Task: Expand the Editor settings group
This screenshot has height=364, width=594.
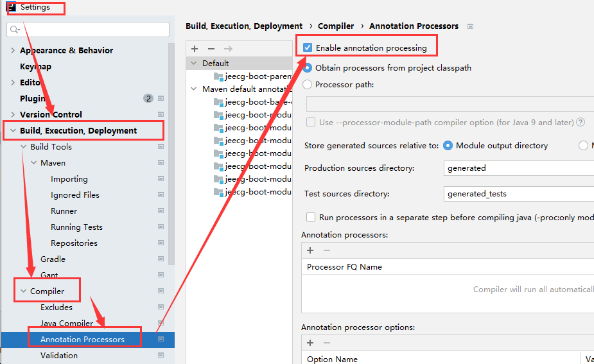Action: [13, 83]
